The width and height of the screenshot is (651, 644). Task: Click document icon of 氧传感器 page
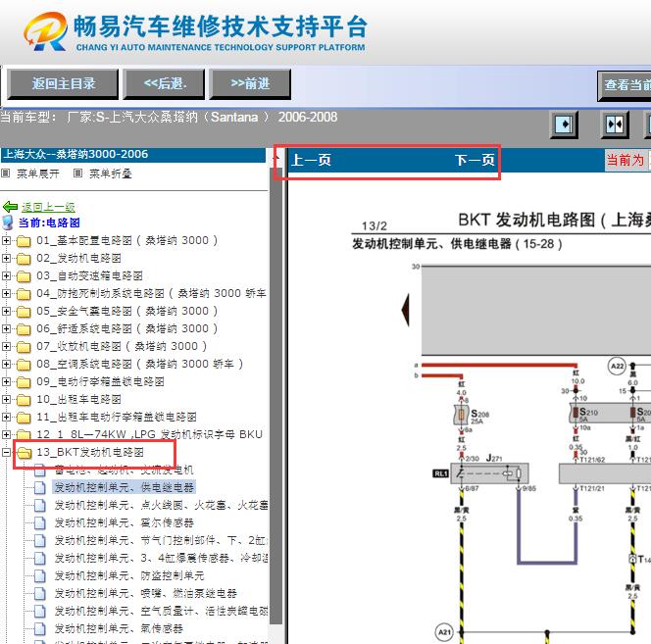(40, 629)
